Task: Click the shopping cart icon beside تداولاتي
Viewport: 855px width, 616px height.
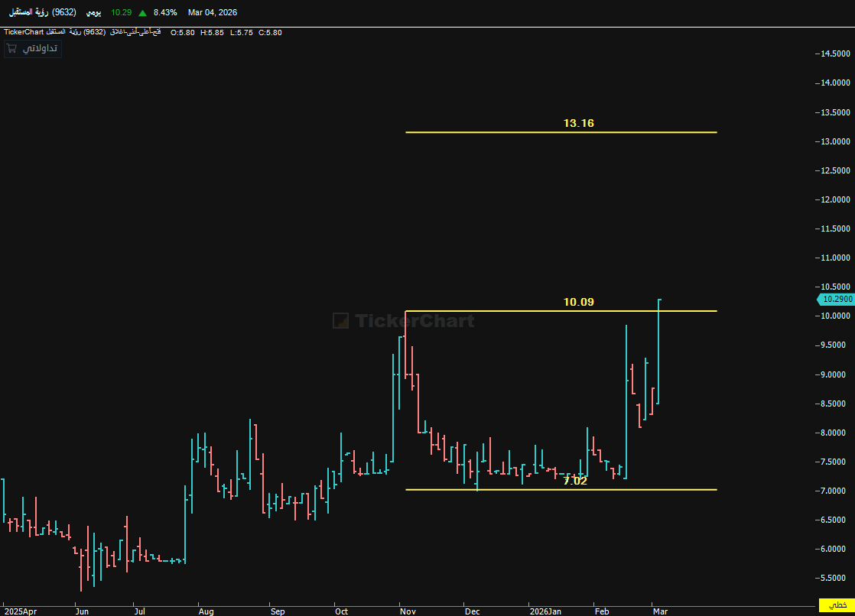Action: point(11,48)
